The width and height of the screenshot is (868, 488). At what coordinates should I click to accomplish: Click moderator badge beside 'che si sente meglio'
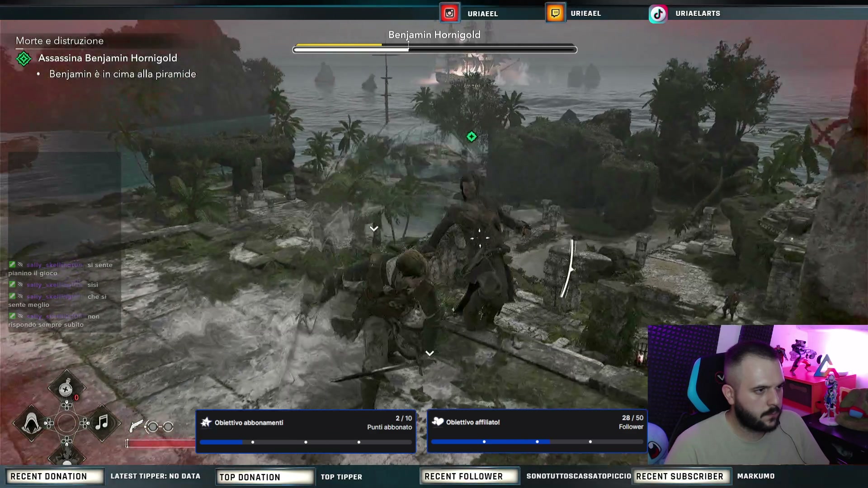click(12, 296)
